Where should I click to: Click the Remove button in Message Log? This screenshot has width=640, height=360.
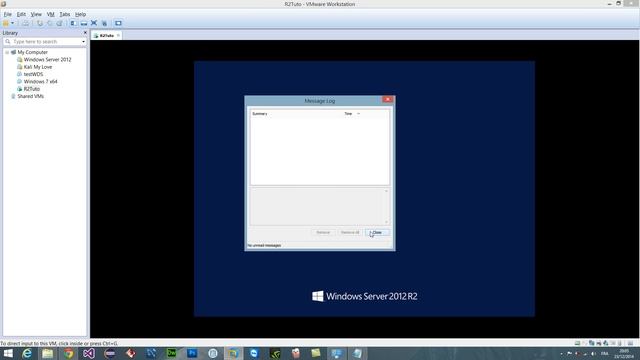tap(323, 232)
